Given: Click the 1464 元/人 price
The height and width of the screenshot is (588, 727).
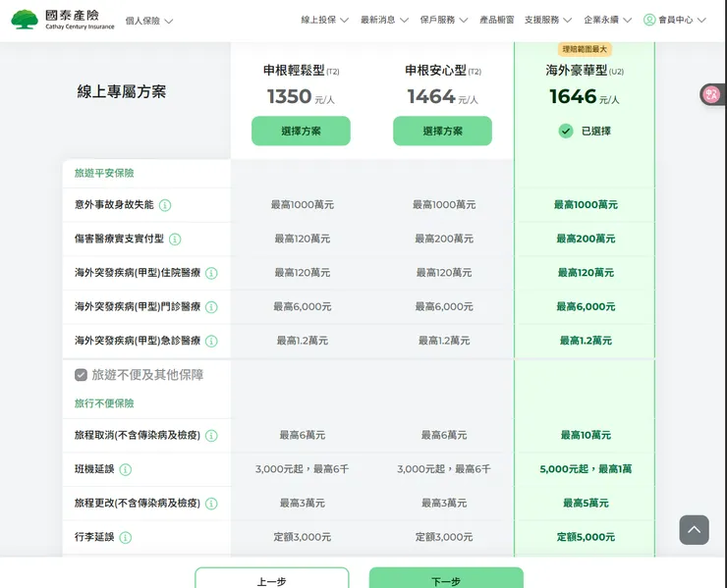Looking at the screenshot, I should pyautogui.click(x=442, y=97).
